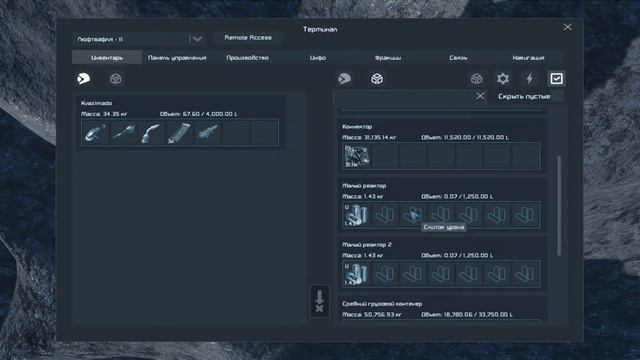This screenshot has width=640, height=360.
Task: Open the grid selection dropdown arrow
Action: click(x=197, y=39)
